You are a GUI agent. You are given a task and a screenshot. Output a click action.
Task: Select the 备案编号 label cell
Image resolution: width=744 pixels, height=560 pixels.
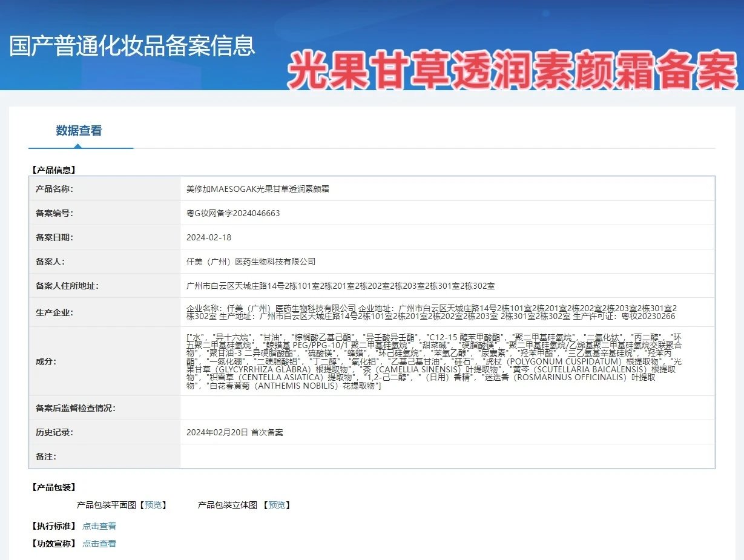pos(105,213)
